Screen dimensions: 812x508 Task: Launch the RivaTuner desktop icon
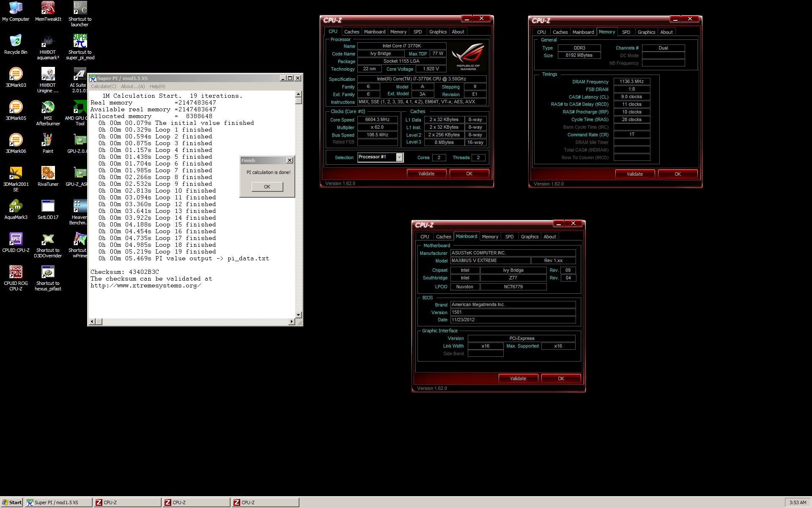point(48,177)
